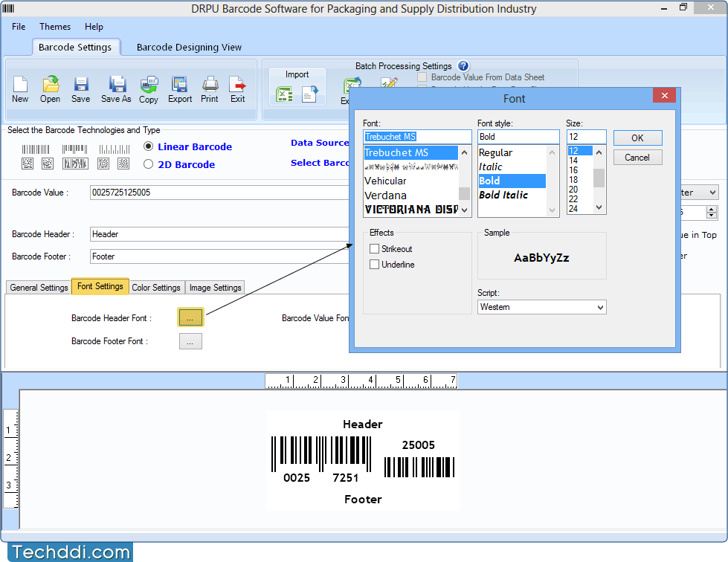Click the Size text box showing 12
728x562 pixels.
click(586, 137)
